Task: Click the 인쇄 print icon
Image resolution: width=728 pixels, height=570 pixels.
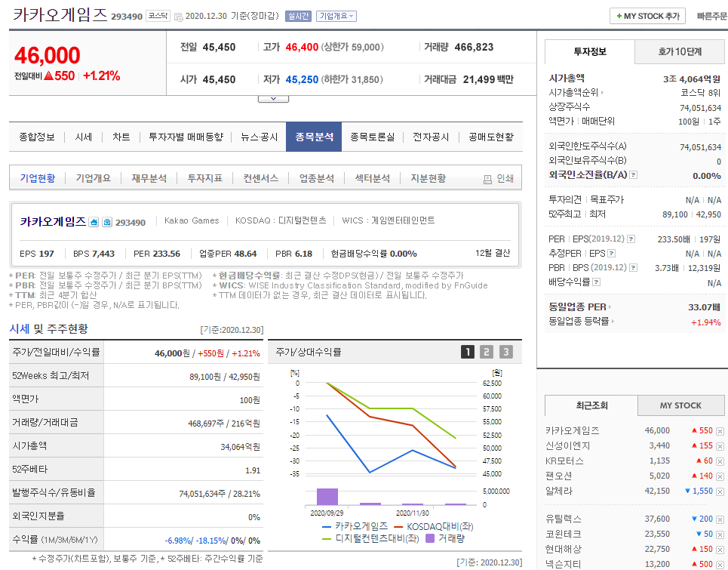Action: [x=487, y=180]
